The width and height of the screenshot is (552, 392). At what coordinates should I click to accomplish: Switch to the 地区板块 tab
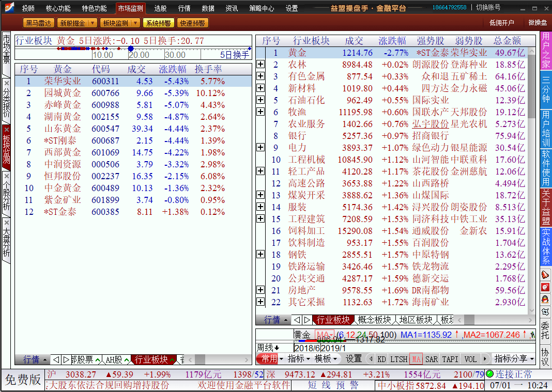coord(416,320)
